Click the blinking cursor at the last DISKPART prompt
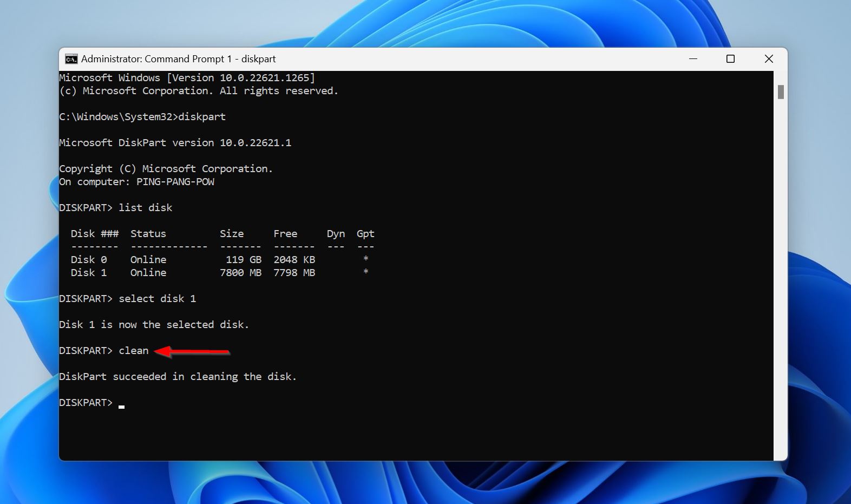 tap(122, 405)
